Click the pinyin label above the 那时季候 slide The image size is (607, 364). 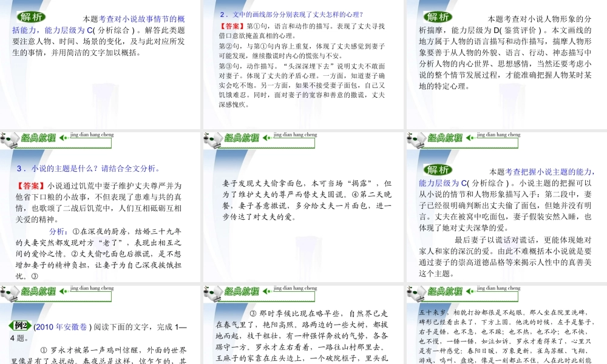pyautogui.click(x=296, y=288)
